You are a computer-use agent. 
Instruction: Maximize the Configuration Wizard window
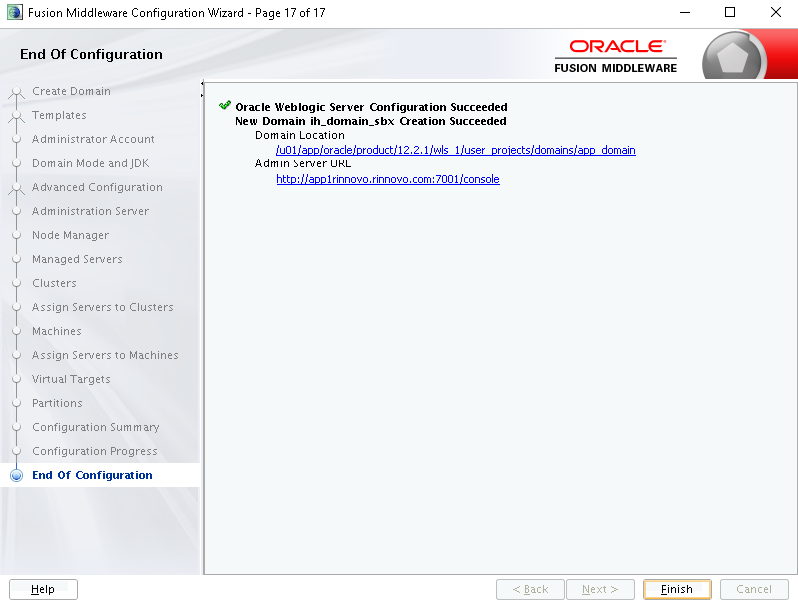coord(730,12)
